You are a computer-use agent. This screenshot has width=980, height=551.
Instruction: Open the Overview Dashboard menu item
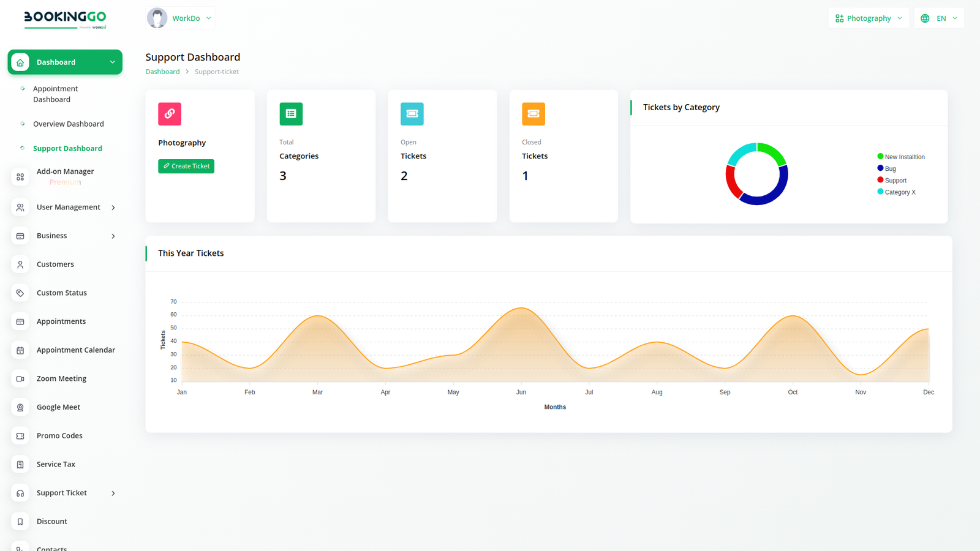tap(68, 124)
